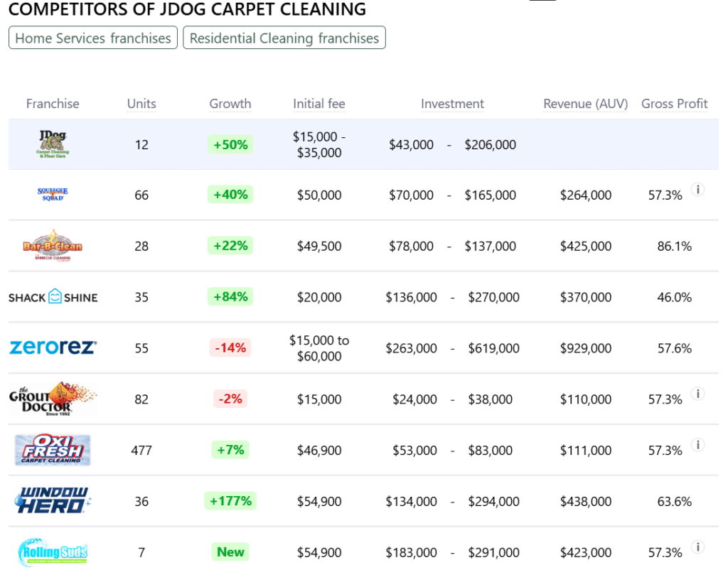The image size is (728, 575).
Task: Sort by the Growth column header
Action: pyautogui.click(x=230, y=104)
